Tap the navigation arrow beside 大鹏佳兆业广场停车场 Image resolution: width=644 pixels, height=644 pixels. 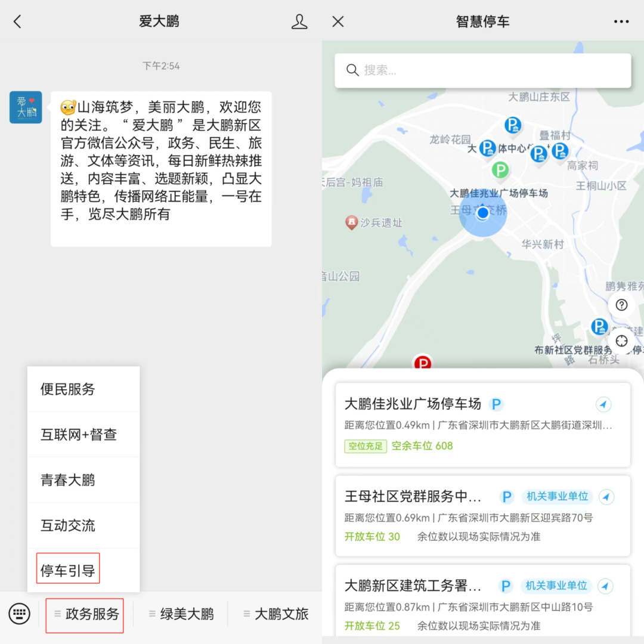coord(603,404)
